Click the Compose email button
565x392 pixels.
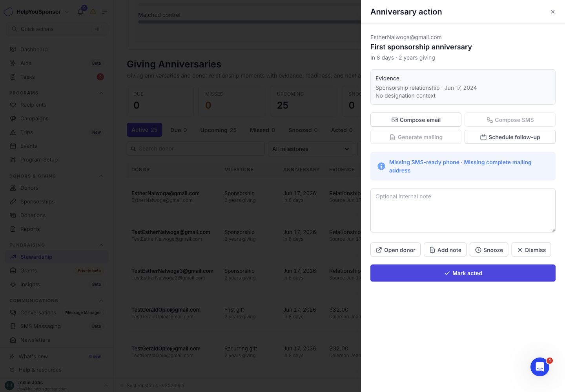(x=416, y=120)
